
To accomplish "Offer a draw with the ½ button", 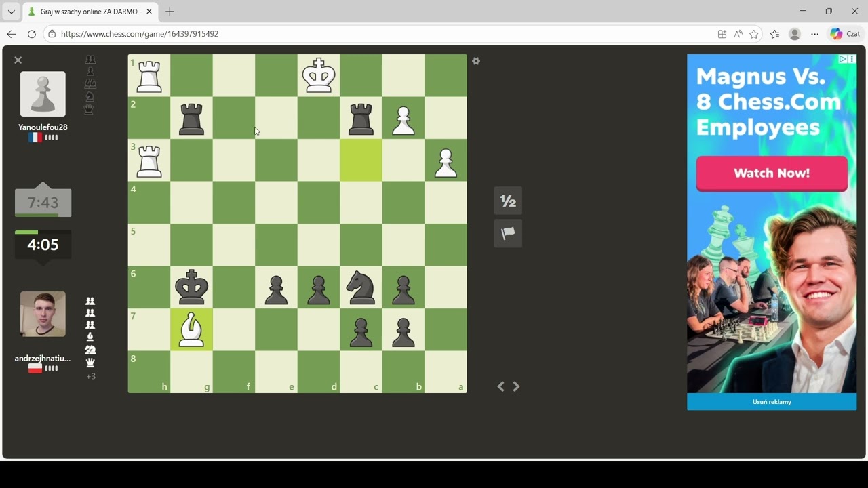I will coord(508,201).
